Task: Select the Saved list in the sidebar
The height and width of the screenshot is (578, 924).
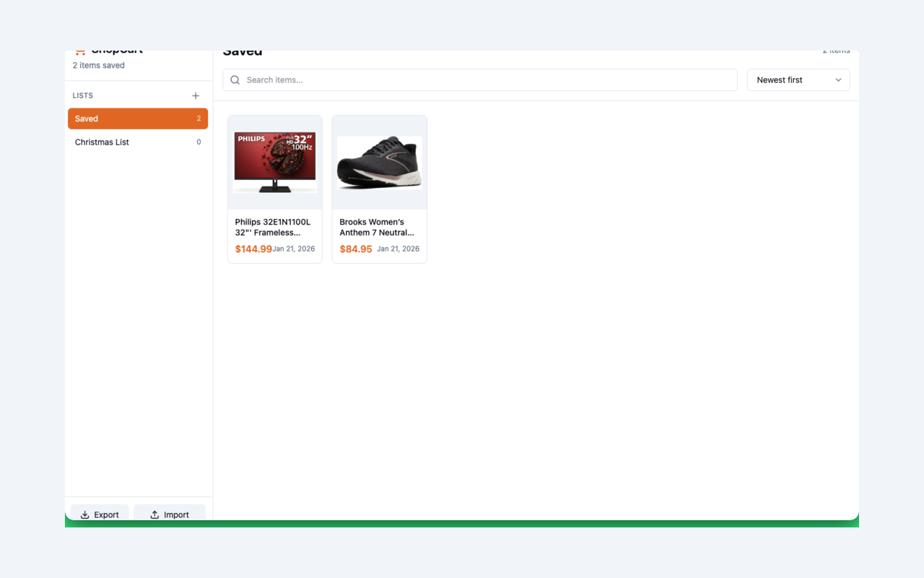Action: coord(137,118)
